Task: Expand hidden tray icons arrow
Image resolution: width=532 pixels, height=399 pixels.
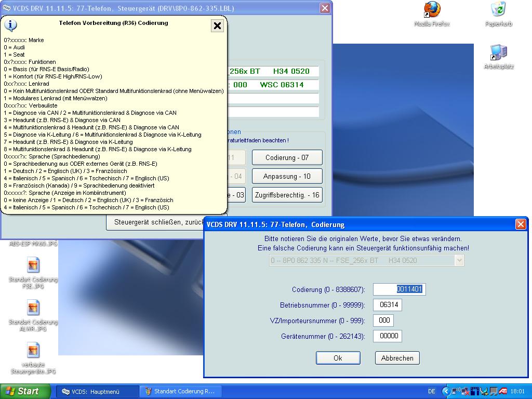Action: point(446,391)
